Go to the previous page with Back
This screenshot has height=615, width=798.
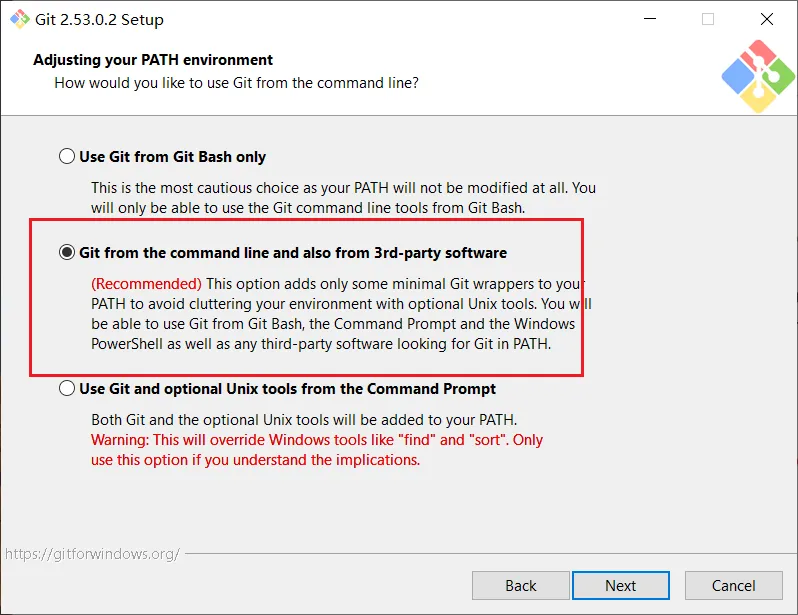(521, 585)
